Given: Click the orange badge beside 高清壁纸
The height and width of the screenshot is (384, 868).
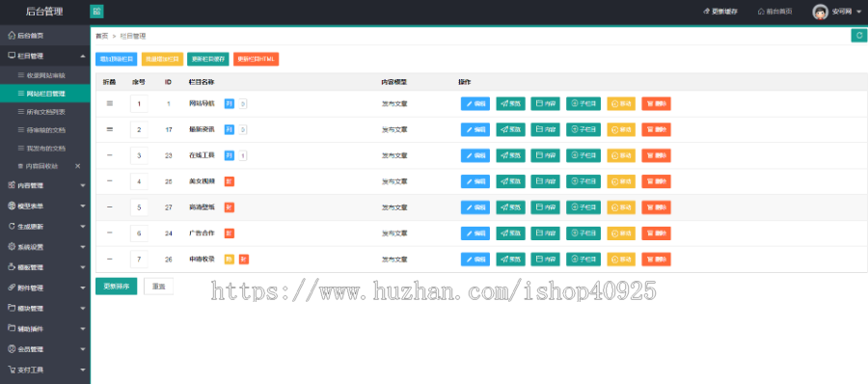Looking at the screenshot, I should pos(230,207).
